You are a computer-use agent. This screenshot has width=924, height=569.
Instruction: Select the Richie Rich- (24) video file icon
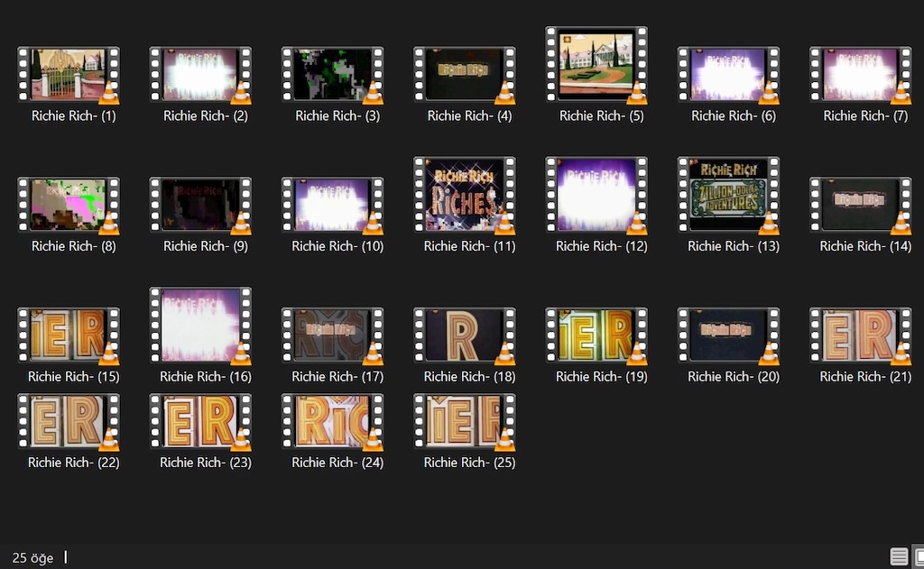pyautogui.click(x=332, y=420)
